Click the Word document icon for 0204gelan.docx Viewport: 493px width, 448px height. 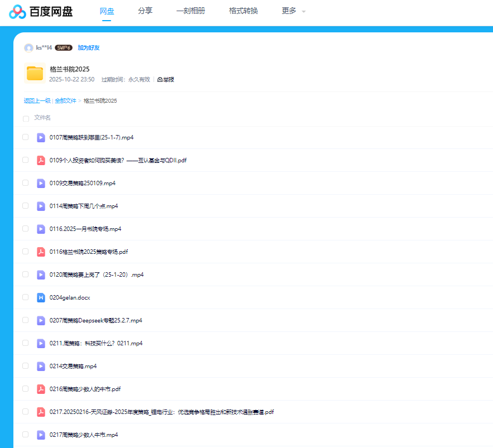coord(41,297)
